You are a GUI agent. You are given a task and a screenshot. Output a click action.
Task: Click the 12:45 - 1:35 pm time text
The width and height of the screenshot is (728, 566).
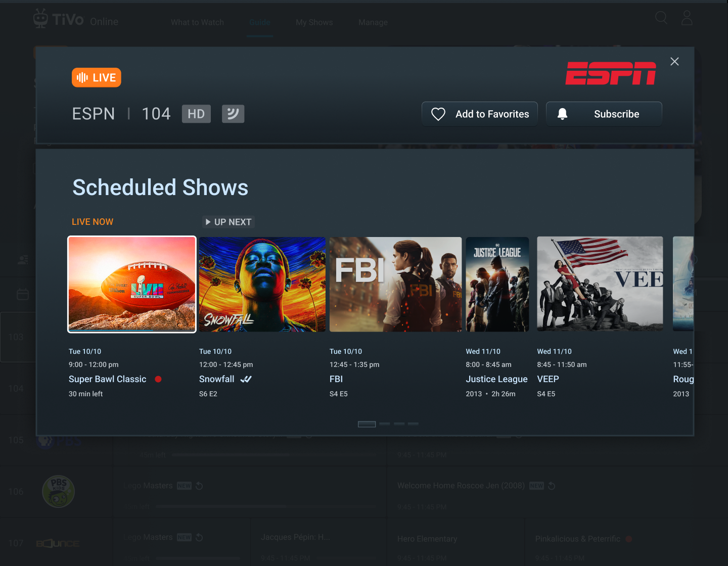click(x=354, y=364)
